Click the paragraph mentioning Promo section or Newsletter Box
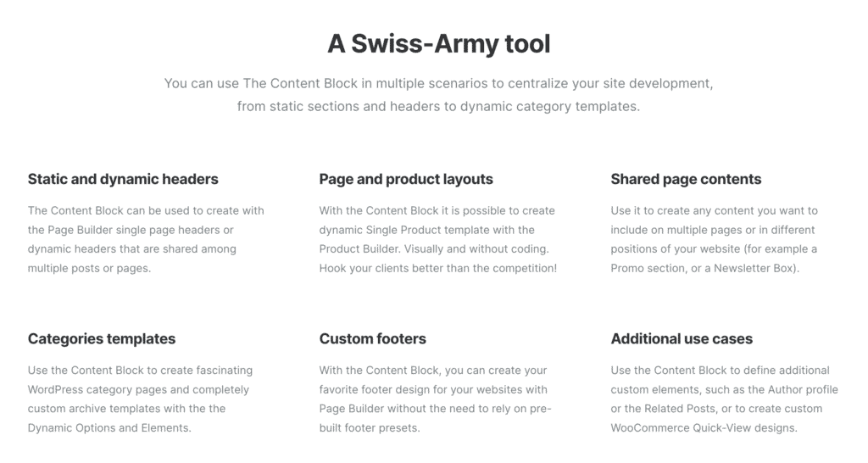 [x=714, y=239]
